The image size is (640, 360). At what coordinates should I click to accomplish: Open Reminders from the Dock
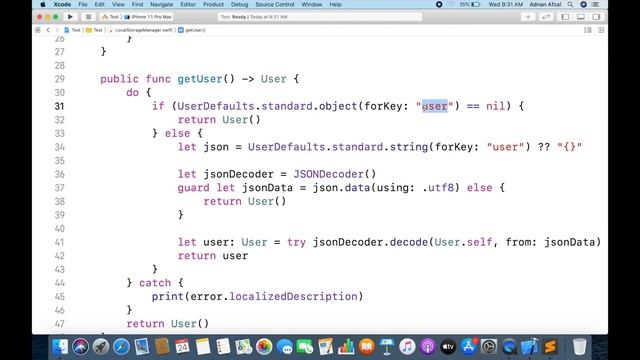pyautogui.click(x=223, y=347)
